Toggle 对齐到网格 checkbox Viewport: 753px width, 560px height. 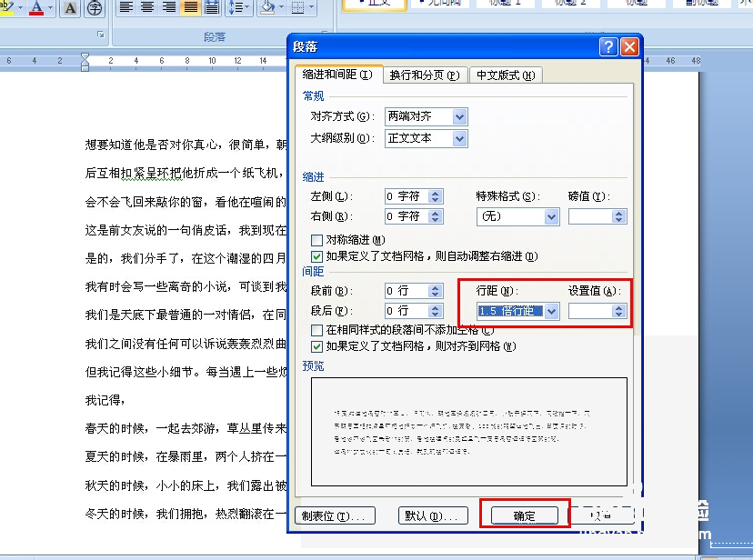pos(316,346)
